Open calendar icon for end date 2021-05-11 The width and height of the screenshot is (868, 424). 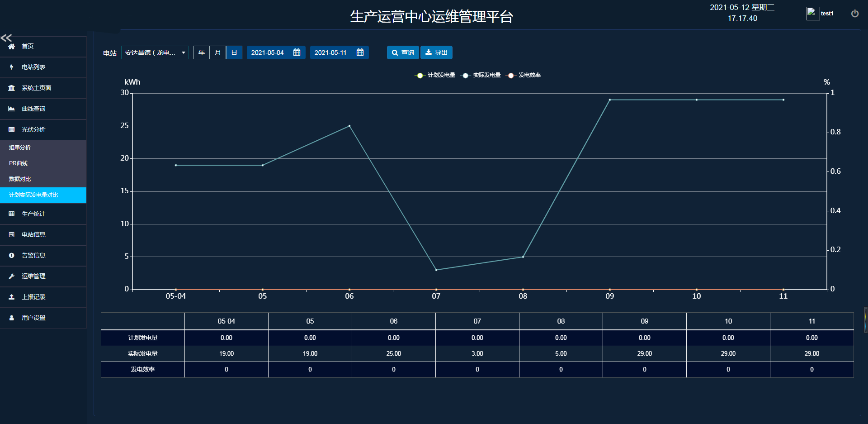[360, 52]
